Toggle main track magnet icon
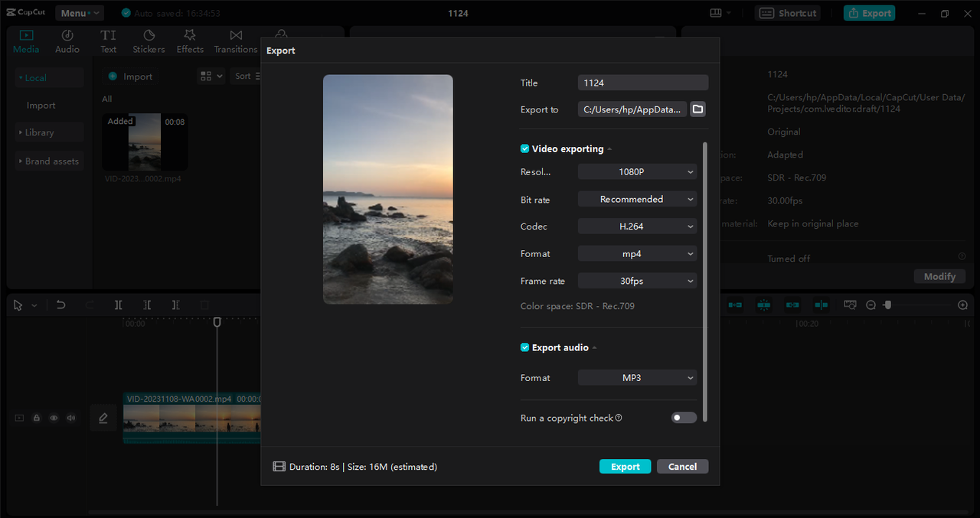The image size is (980, 518). pyautogui.click(x=735, y=305)
